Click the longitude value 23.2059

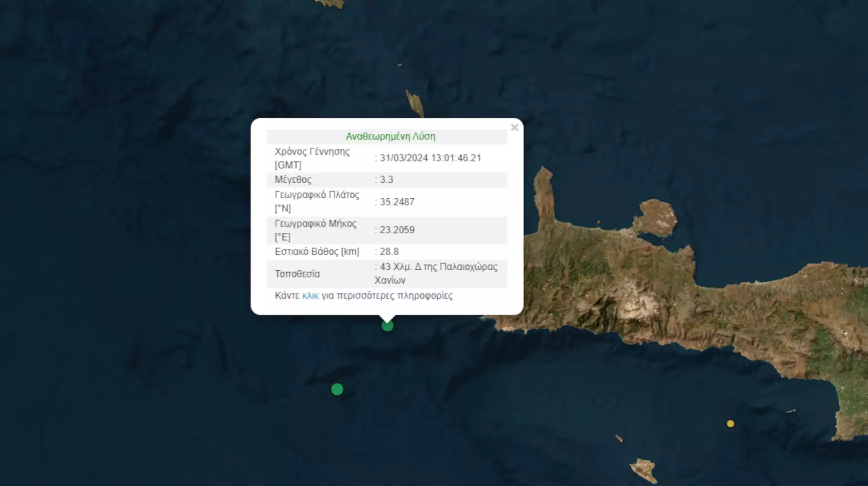click(x=397, y=230)
